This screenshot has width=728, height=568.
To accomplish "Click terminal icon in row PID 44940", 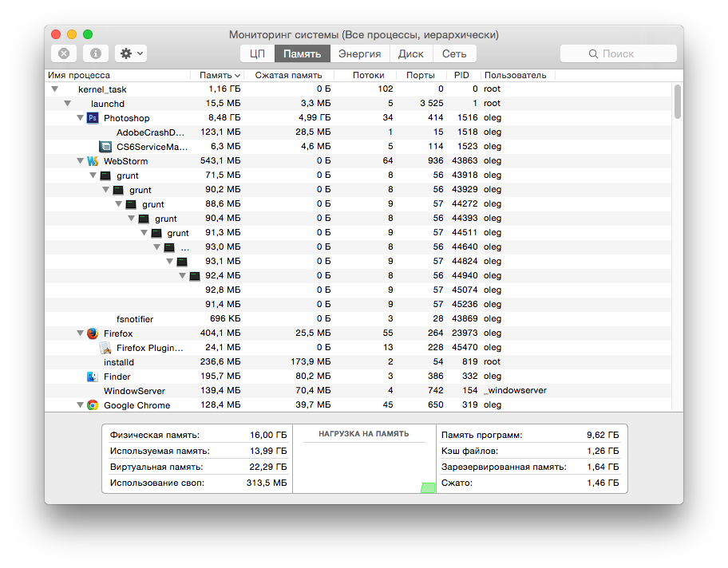I will pos(195,276).
